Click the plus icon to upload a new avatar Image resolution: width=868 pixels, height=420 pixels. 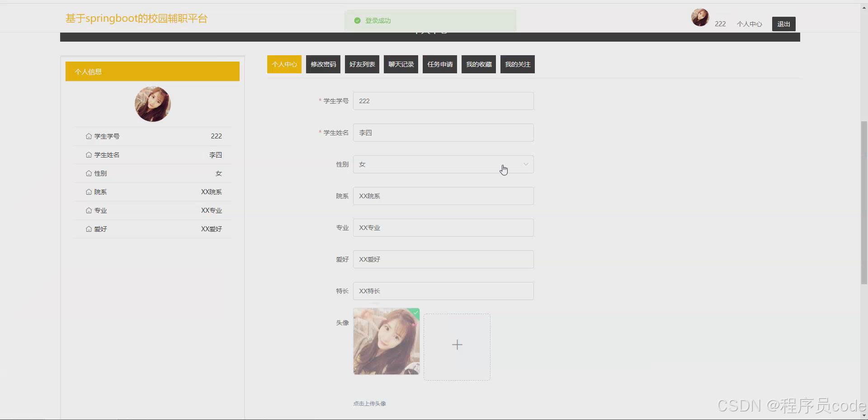coord(457,345)
